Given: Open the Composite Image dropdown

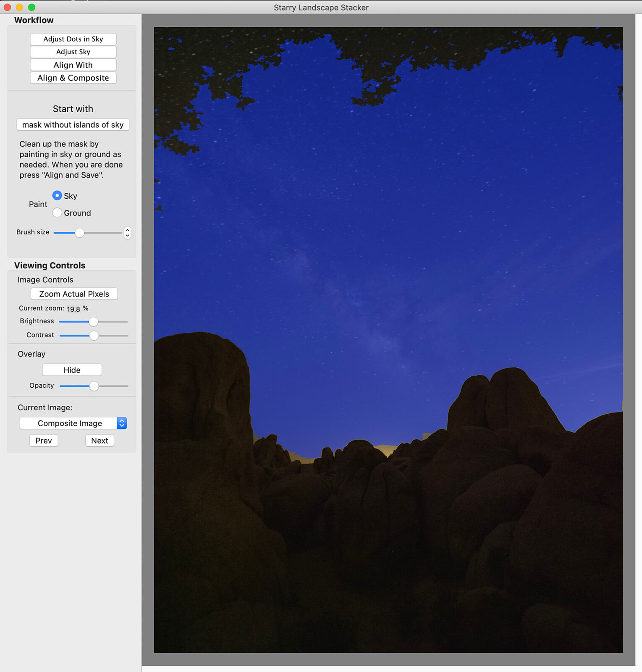Looking at the screenshot, I should click(x=73, y=423).
